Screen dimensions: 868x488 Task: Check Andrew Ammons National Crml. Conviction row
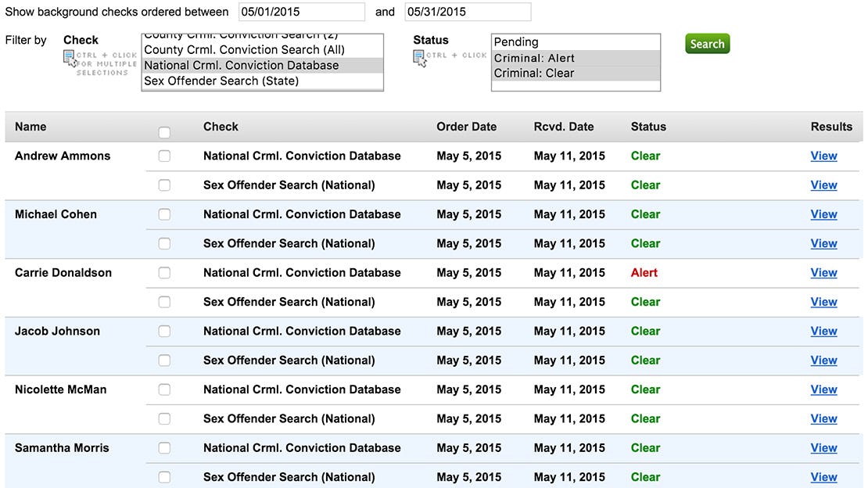click(x=164, y=156)
